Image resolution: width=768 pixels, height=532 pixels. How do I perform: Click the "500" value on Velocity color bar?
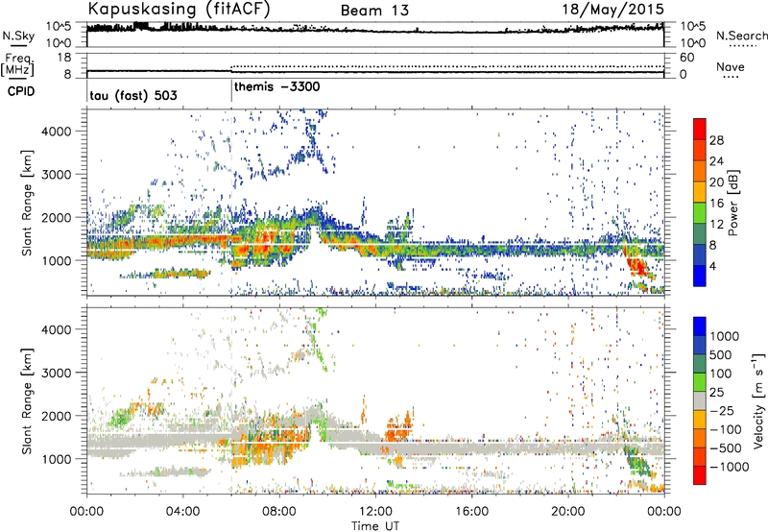click(721, 354)
